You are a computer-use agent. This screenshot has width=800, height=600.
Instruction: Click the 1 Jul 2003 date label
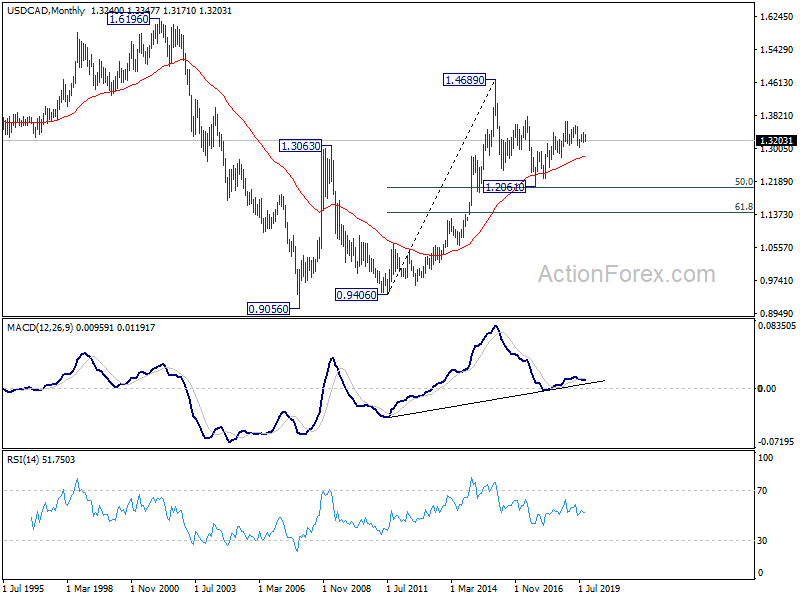215,588
